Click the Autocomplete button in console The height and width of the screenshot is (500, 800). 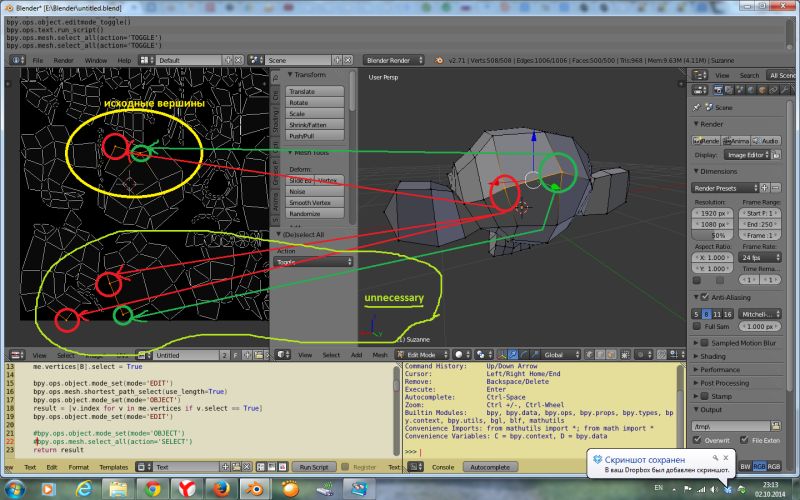point(490,467)
